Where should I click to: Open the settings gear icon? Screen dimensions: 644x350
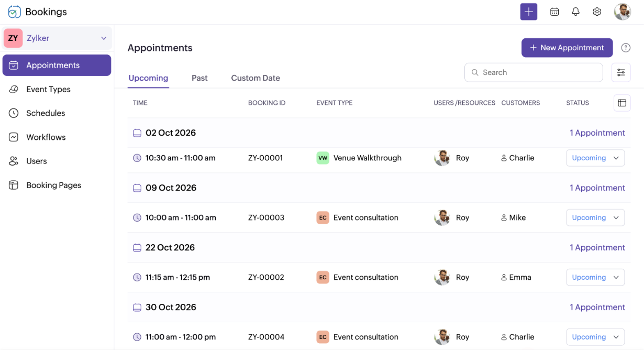click(x=597, y=12)
